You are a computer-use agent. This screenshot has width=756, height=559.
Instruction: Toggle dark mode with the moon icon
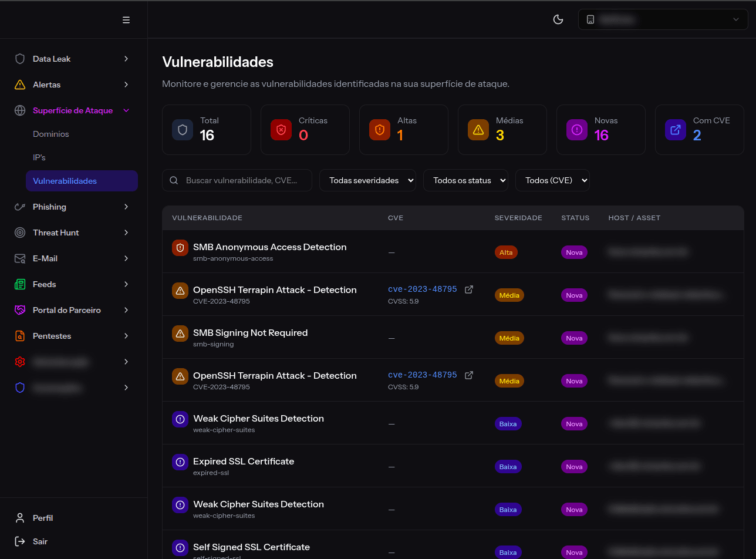558,19
